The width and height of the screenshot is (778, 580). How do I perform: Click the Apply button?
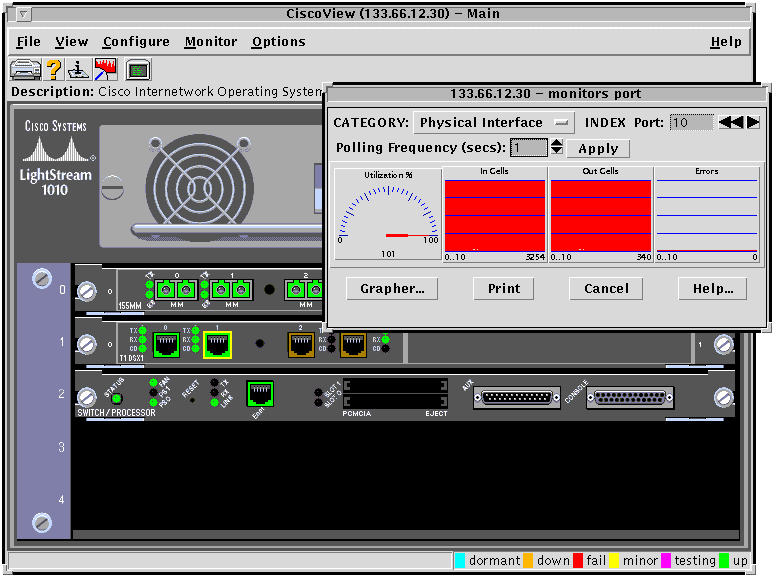[598, 148]
